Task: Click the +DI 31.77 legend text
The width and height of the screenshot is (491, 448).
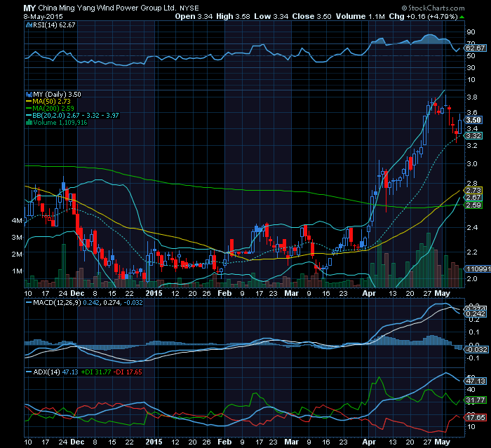Action: pyautogui.click(x=96, y=372)
